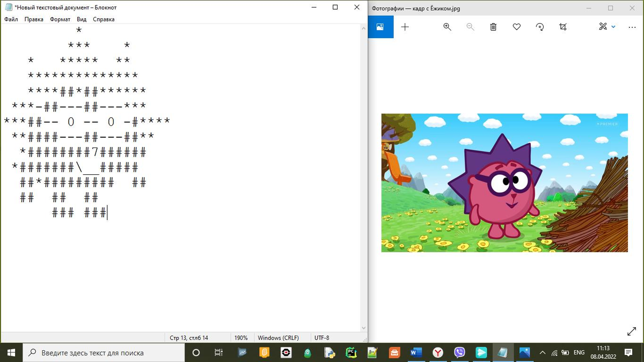
Task: Open the Python icon on taskbar
Action: (329, 352)
